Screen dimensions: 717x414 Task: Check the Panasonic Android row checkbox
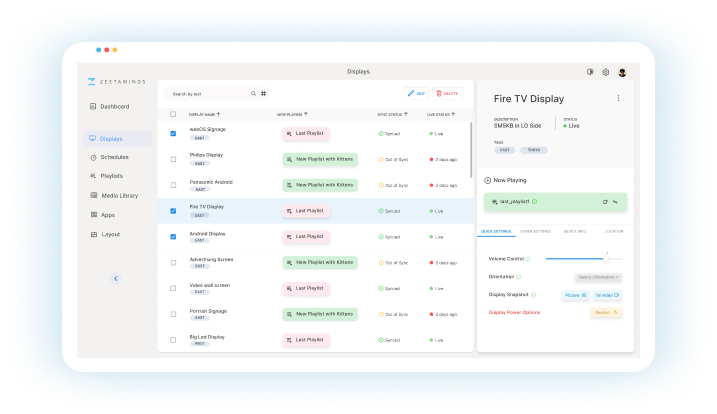coord(173,185)
